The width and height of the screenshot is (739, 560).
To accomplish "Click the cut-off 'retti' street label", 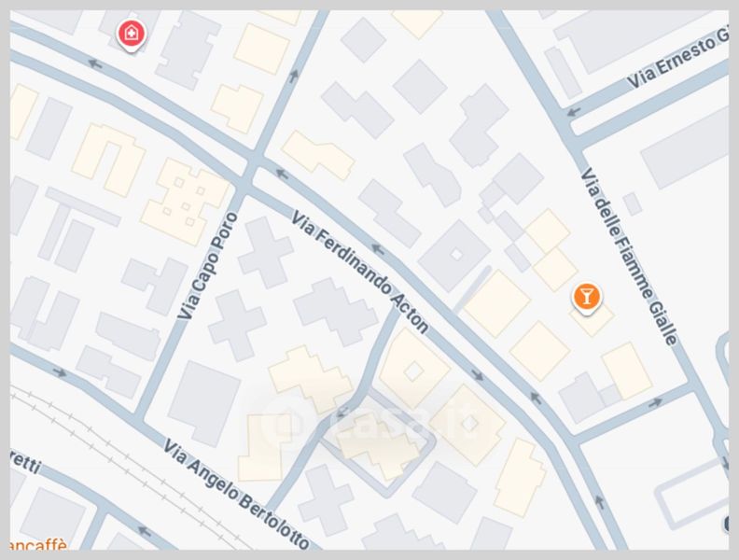I will (25, 464).
